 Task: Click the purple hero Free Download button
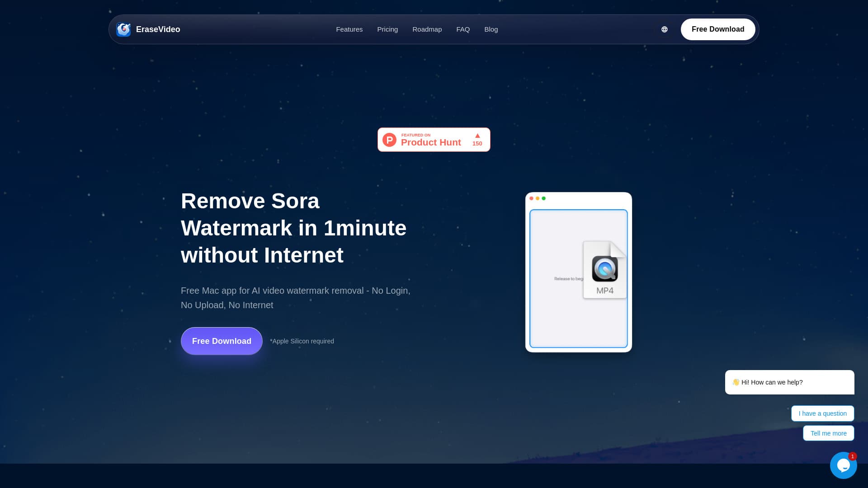222,341
